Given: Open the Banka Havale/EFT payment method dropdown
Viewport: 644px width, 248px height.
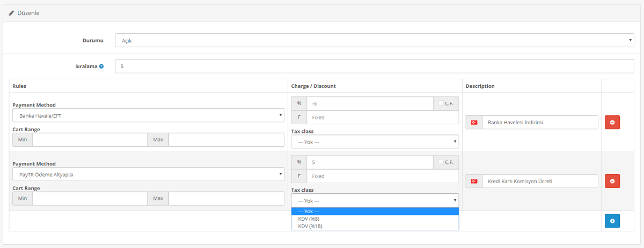Looking at the screenshot, I should 148,115.
